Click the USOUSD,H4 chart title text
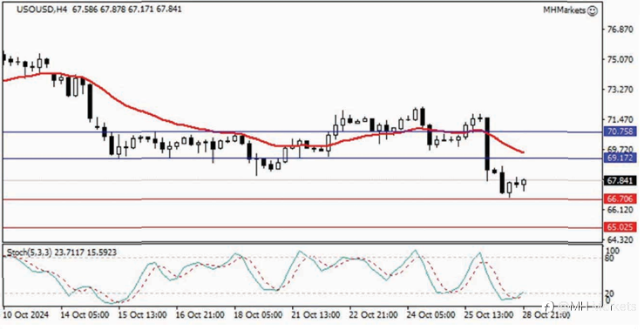 point(43,9)
